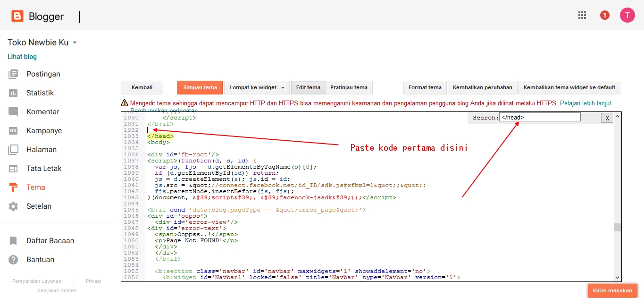Open the red notification badge
The width and height of the screenshot is (644, 298).
[605, 15]
